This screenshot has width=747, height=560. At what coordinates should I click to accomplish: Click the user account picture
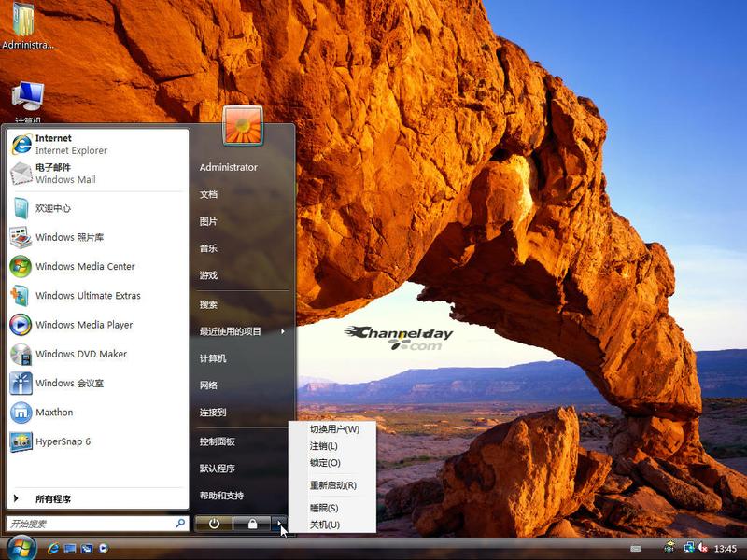(243, 125)
